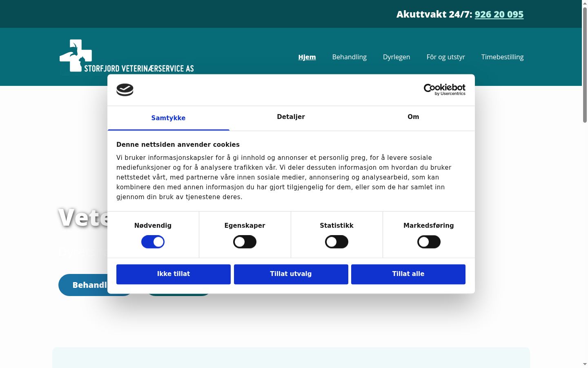Click the Egenskaper category label

pos(245,225)
